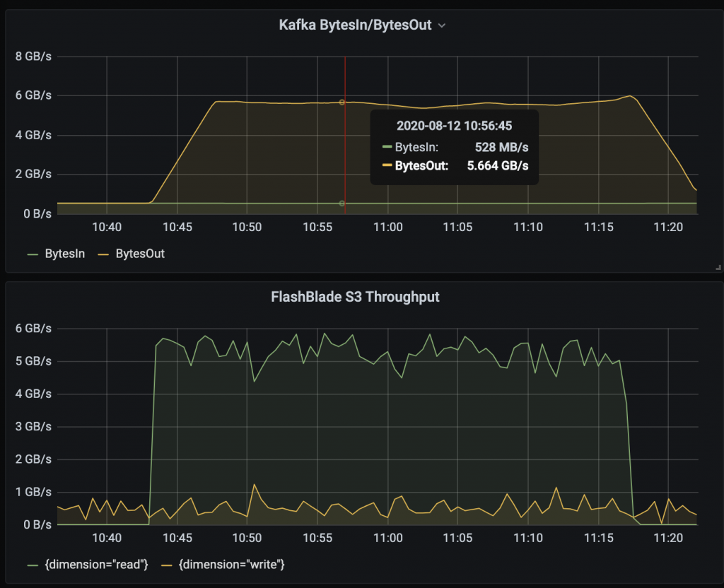Screen dimensions: 724x588
Task: Click the 11:05 time label in the Kafka panel
Action: click(457, 227)
